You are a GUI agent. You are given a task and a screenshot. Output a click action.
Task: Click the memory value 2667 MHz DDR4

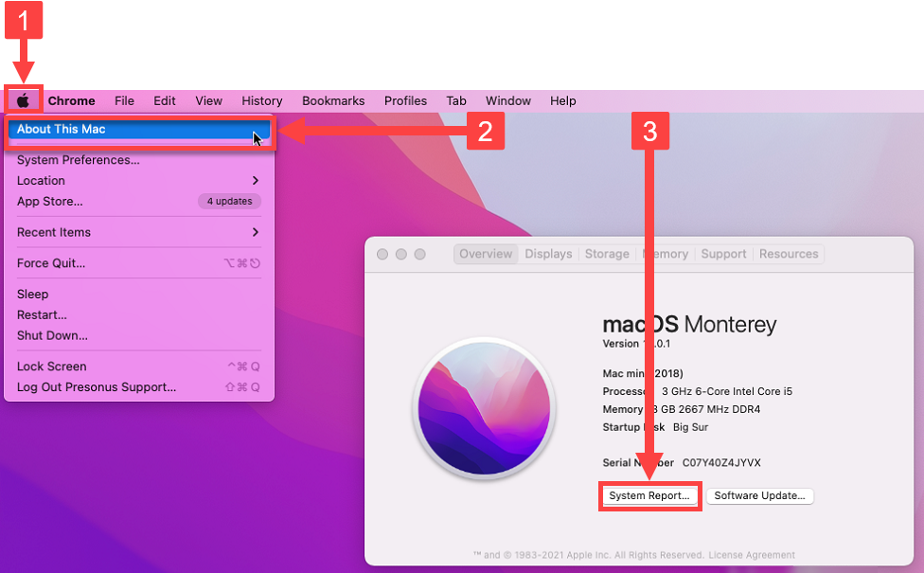tap(720, 409)
